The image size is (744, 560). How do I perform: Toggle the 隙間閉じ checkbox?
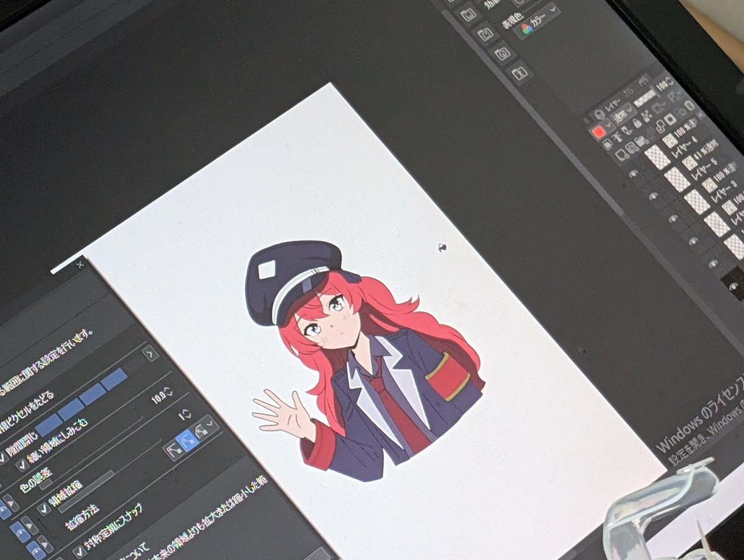[x=2, y=458]
